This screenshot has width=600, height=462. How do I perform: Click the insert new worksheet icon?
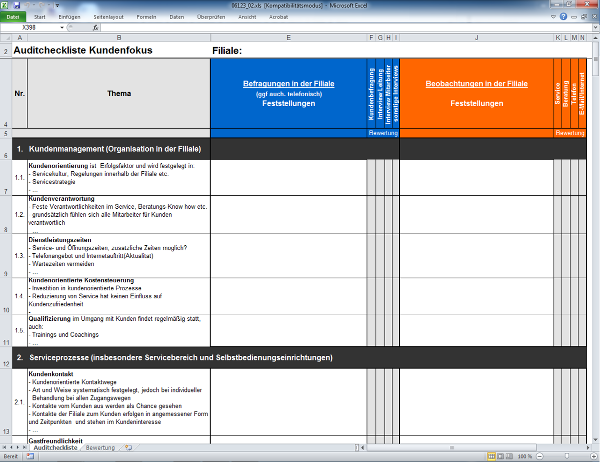pos(128,447)
